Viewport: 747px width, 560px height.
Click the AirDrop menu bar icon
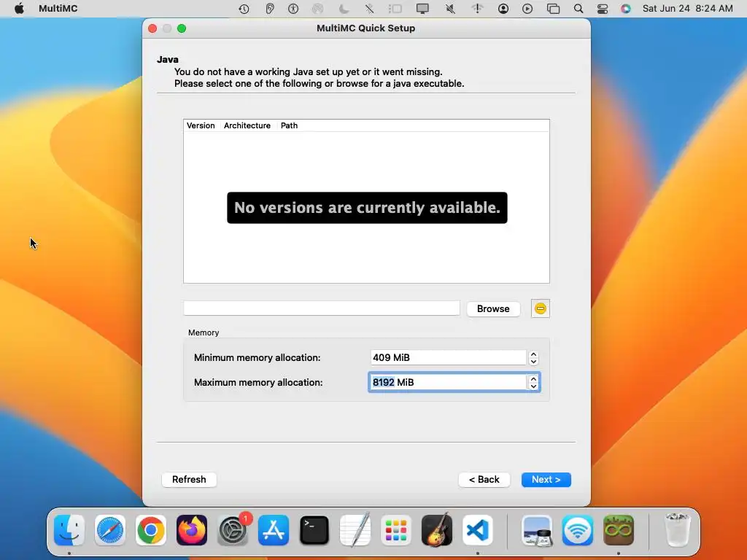[317, 9]
